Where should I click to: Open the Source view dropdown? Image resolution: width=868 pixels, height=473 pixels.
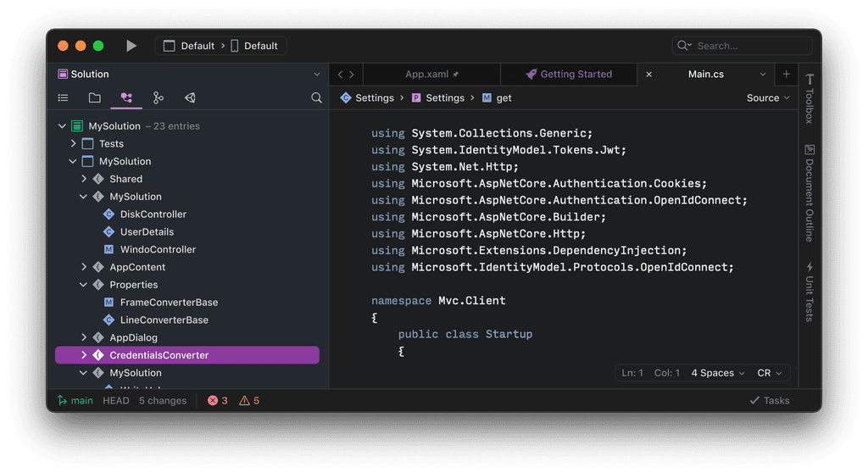768,98
